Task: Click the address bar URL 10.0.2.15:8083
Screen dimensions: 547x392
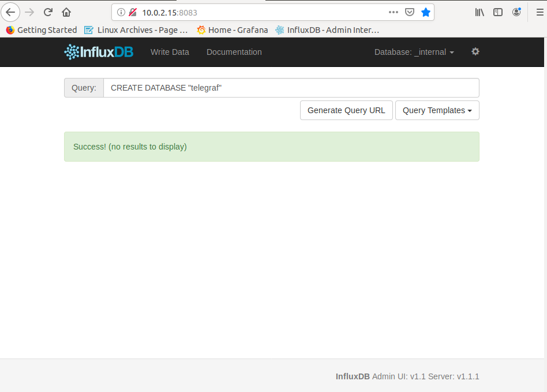Action: point(170,13)
